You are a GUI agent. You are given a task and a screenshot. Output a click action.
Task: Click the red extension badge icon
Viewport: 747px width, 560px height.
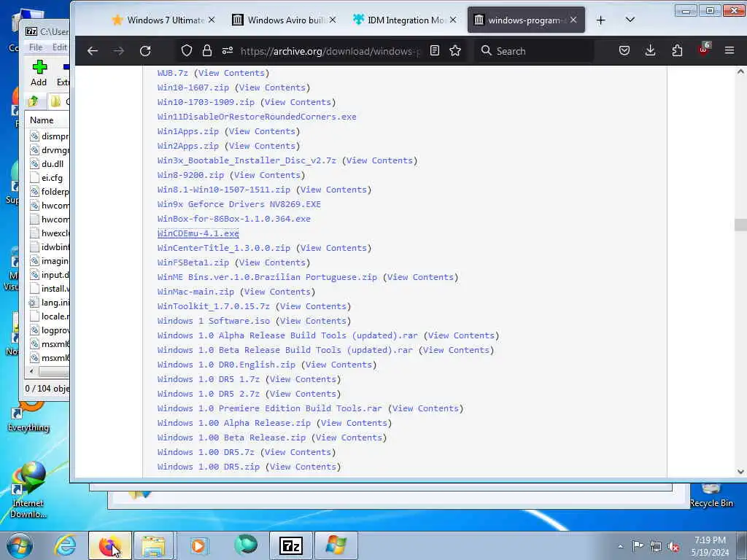click(x=704, y=50)
